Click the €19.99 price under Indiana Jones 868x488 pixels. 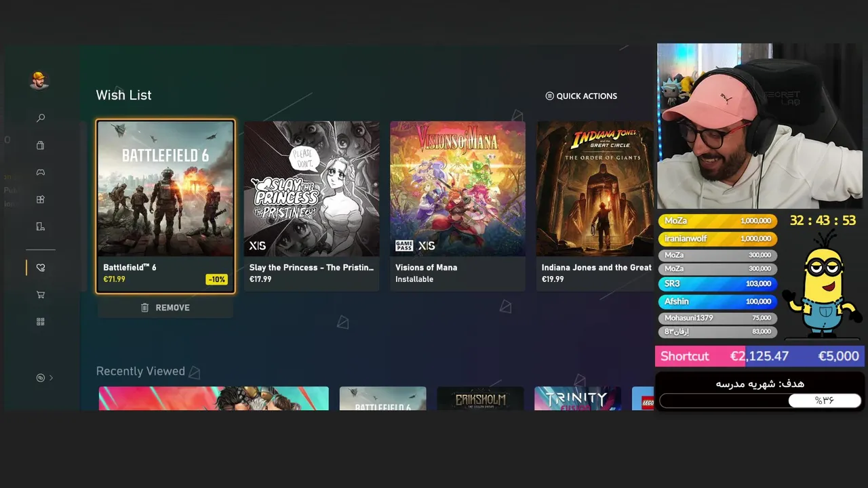553,279
